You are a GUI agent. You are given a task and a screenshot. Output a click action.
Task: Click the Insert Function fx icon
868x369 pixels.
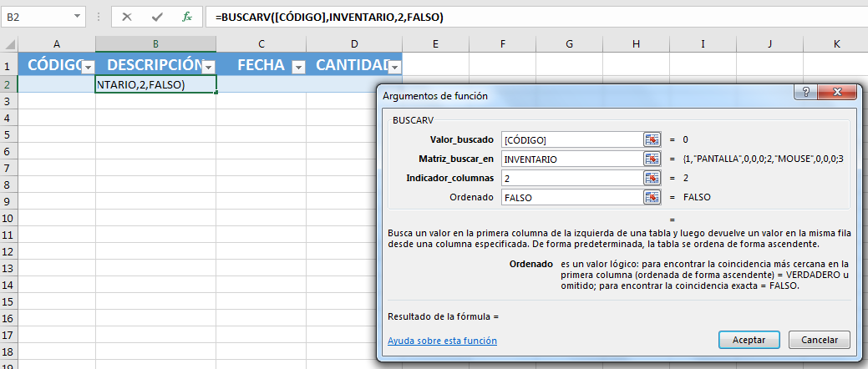[187, 17]
